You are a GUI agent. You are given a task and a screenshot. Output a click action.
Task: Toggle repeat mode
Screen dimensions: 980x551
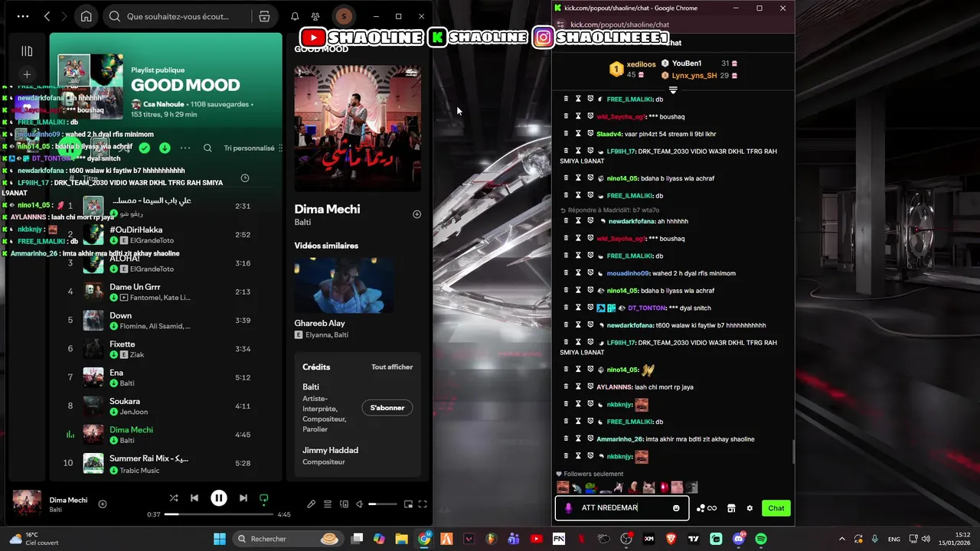pyautogui.click(x=263, y=498)
